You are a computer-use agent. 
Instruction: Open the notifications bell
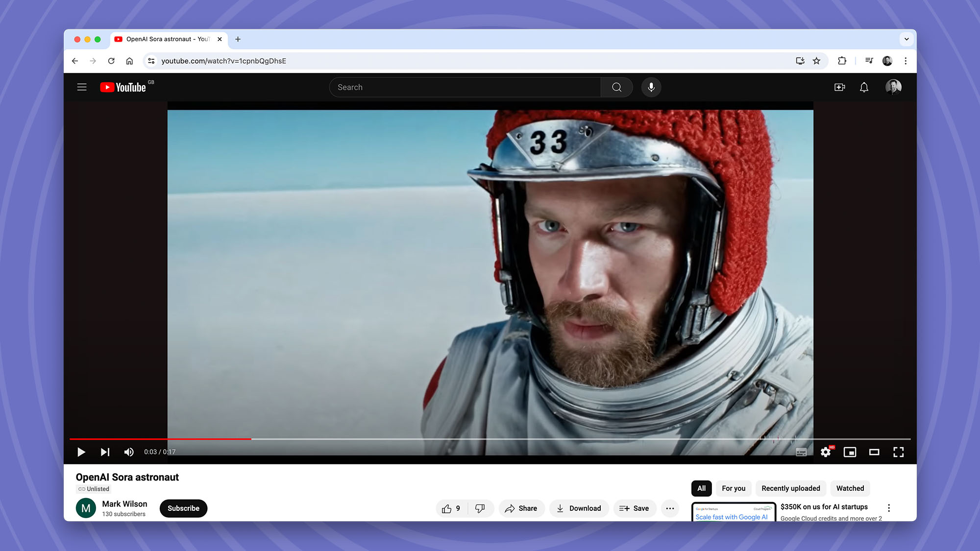tap(864, 87)
